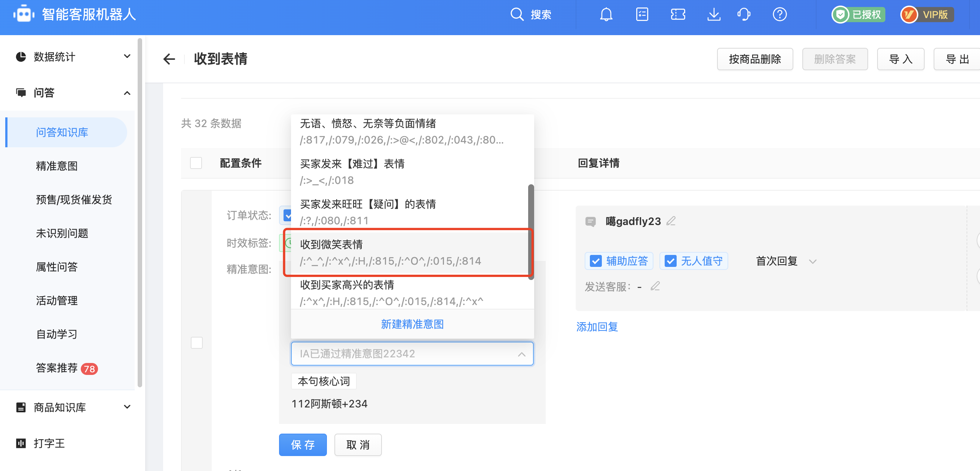This screenshot has width=980, height=471.
Task: Open 预售/现货催发货 in sidebar
Action: pos(74,199)
